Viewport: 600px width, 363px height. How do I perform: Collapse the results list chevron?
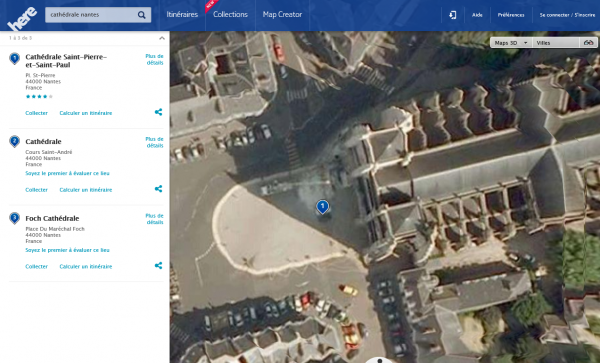coord(162,38)
